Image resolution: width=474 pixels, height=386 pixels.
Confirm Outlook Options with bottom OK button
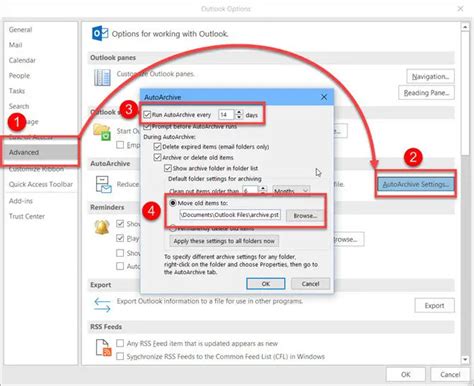click(x=406, y=374)
